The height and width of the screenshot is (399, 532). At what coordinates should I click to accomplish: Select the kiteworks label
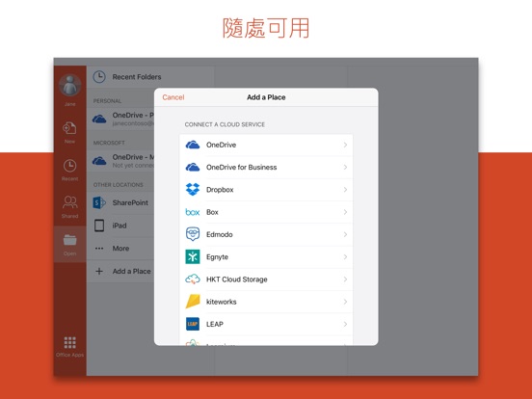pyautogui.click(x=222, y=302)
